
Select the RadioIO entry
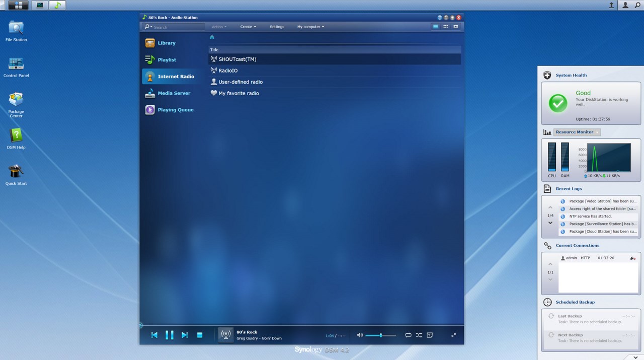pos(335,70)
